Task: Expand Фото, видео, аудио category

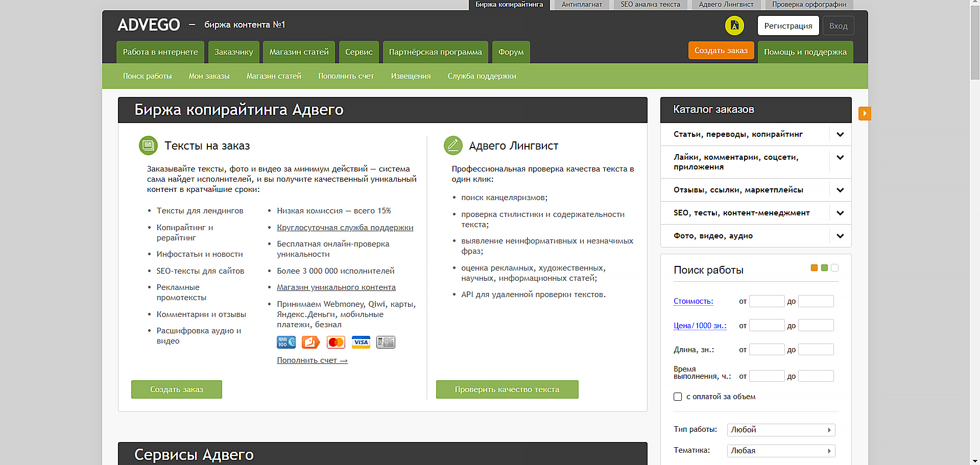Action: tap(840, 236)
